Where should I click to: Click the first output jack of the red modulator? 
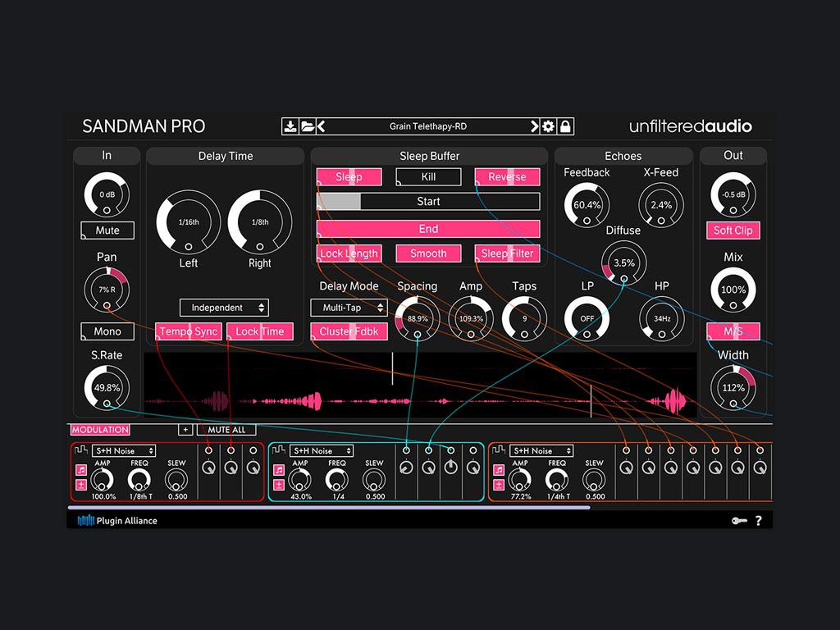click(x=208, y=450)
